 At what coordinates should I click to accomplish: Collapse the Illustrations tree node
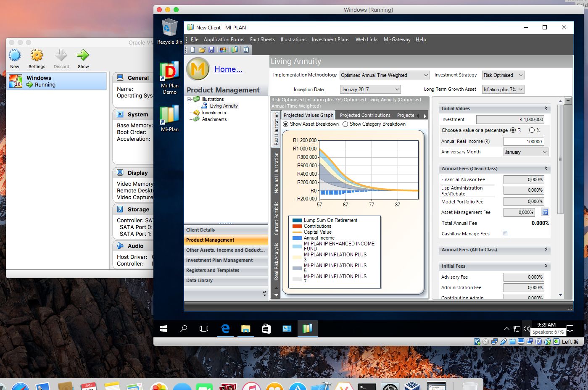(189, 100)
